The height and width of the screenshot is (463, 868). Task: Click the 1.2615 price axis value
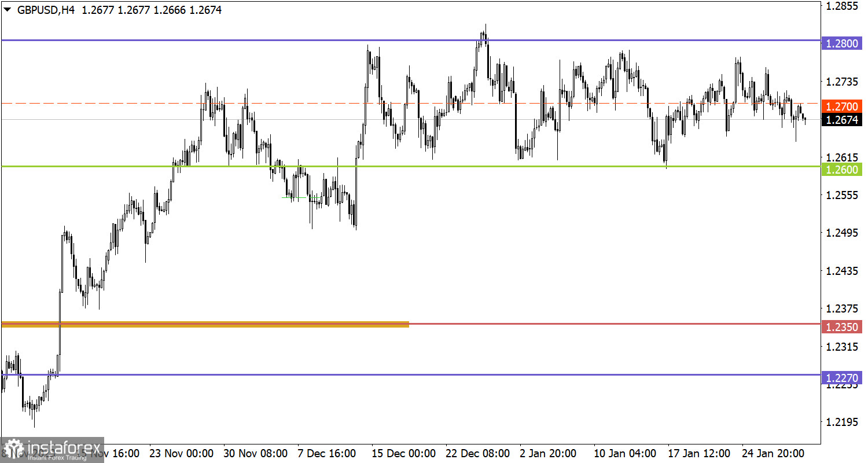(842, 157)
